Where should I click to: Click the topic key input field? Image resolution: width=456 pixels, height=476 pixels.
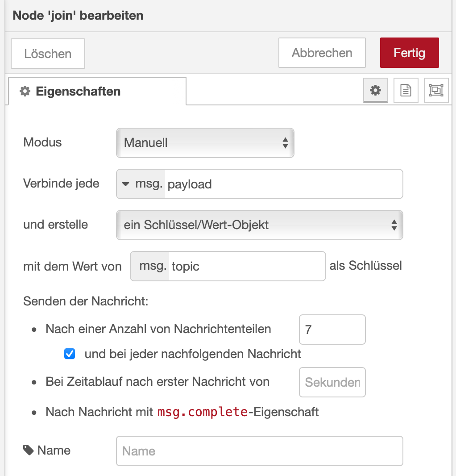point(247,267)
